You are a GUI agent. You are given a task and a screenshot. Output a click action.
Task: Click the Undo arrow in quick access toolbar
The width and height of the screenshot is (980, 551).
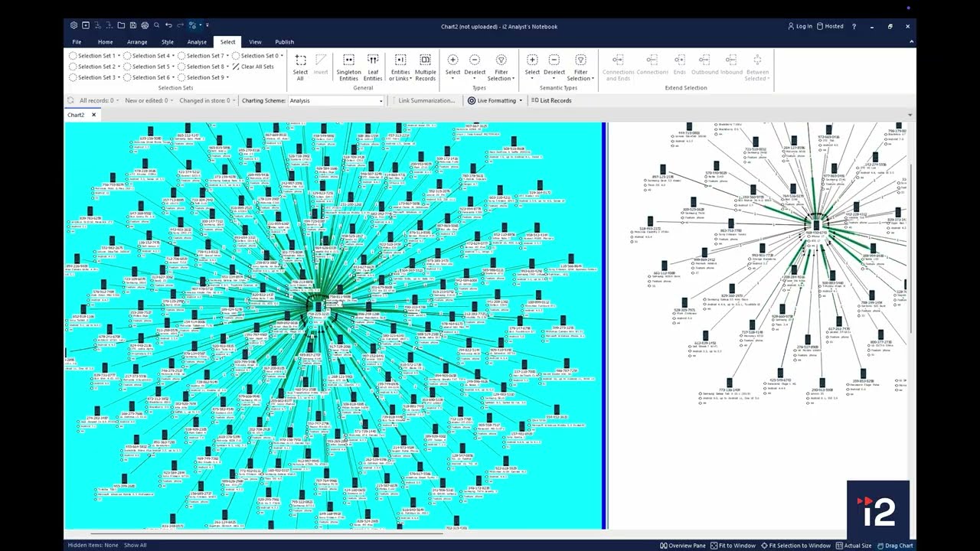(x=168, y=26)
